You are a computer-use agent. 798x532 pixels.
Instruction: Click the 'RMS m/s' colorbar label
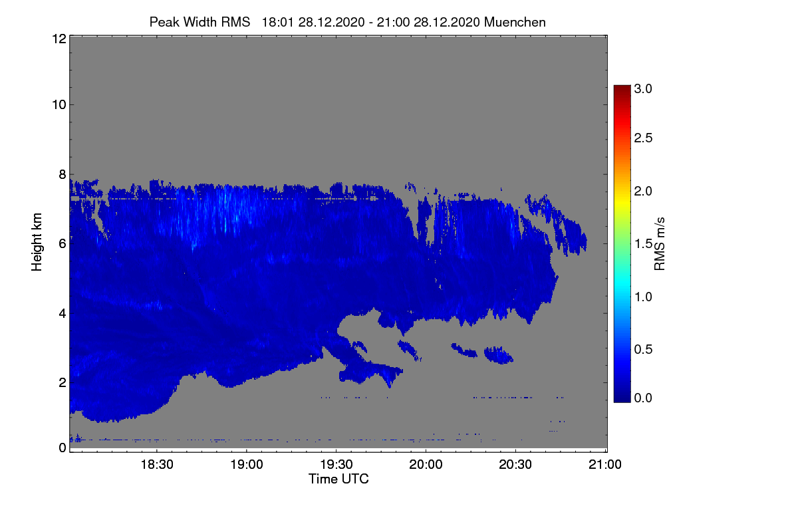[660, 243]
